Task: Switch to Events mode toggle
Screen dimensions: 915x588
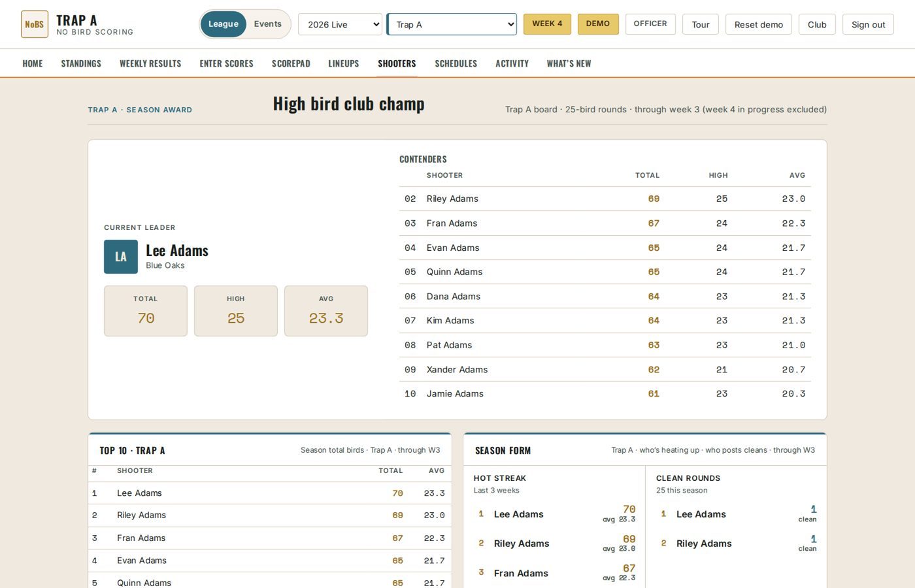Action: click(x=267, y=24)
